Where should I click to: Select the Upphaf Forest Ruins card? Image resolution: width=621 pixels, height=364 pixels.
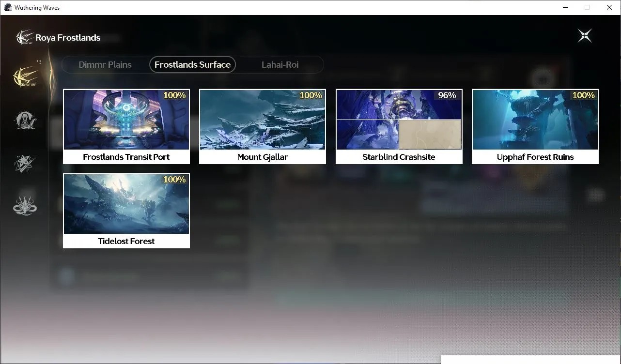click(x=535, y=127)
